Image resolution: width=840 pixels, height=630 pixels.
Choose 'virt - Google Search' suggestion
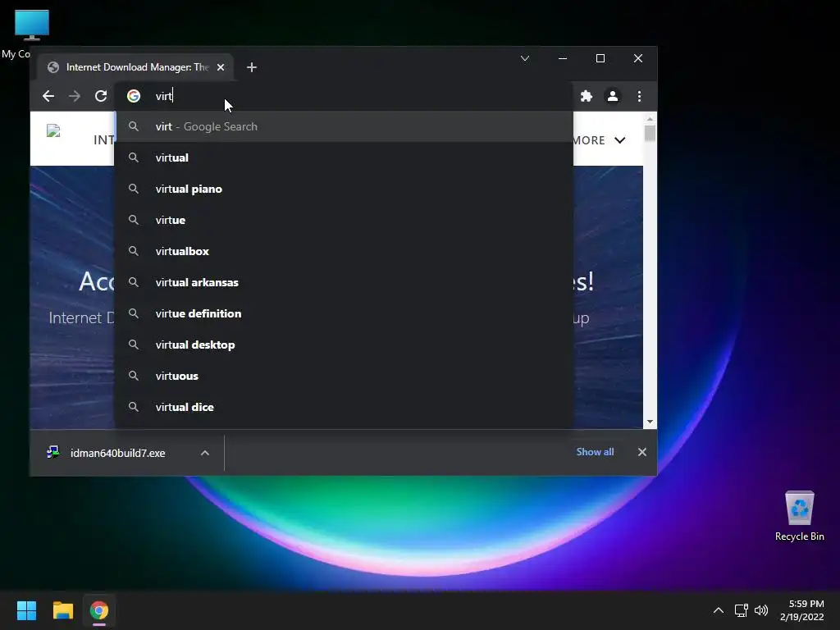(x=344, y=126)
